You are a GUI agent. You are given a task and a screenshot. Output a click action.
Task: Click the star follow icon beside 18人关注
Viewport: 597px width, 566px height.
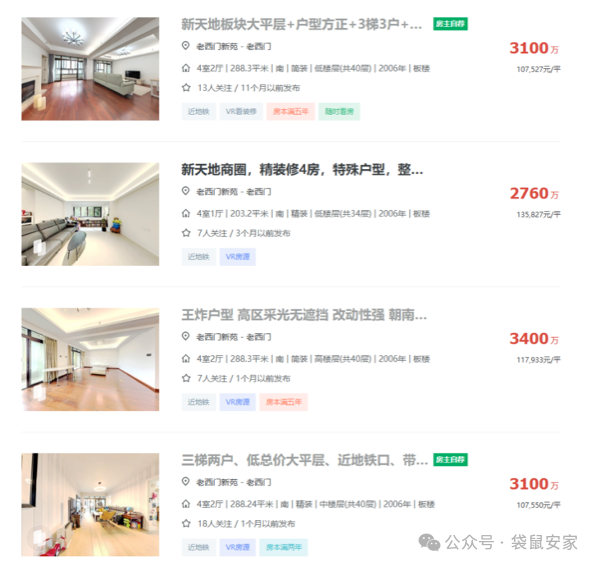coord(186,524)
